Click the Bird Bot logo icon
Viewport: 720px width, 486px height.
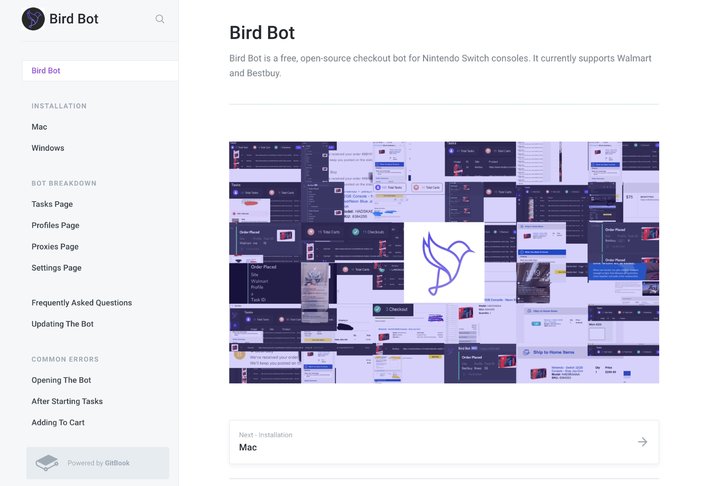tap(33, 19)
